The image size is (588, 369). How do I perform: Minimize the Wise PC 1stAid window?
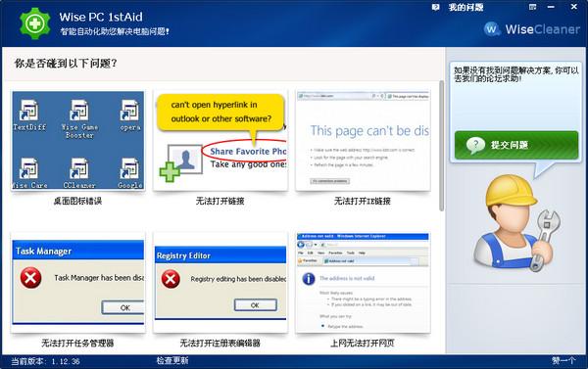coord(551,7)
